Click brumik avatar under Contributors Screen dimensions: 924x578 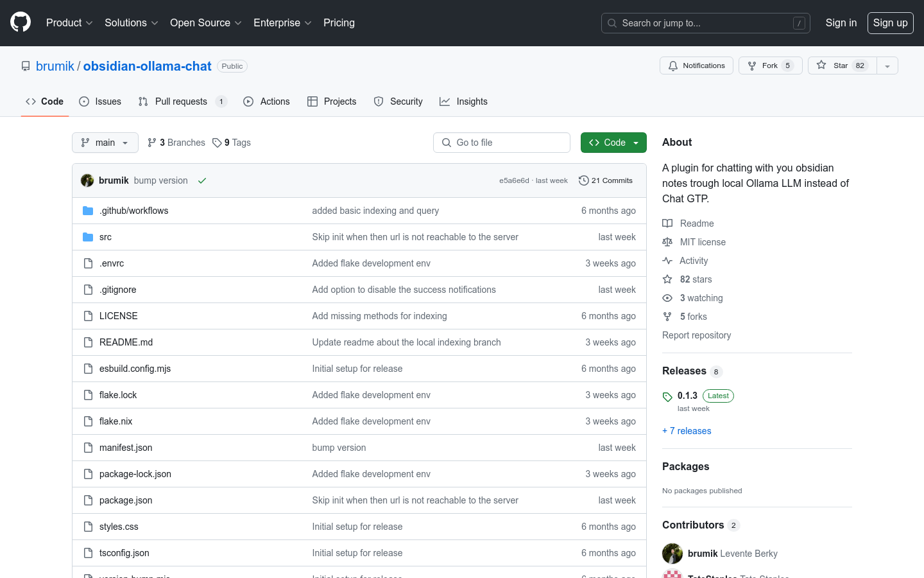click(672, 554)
